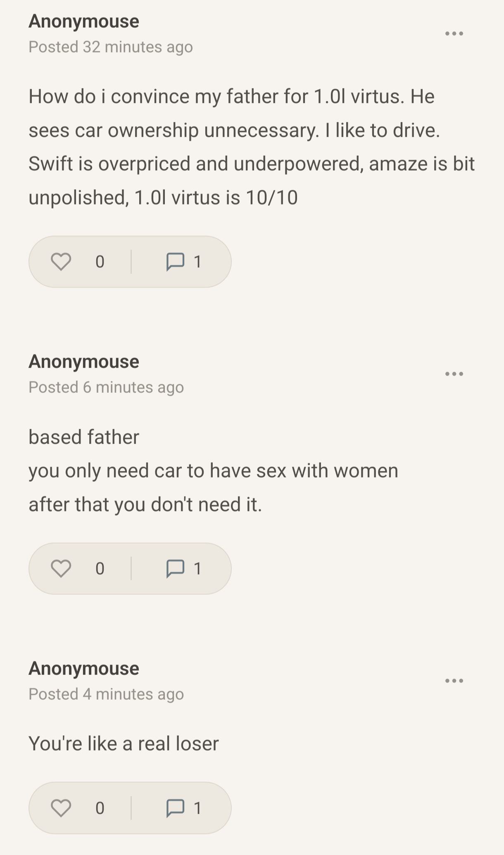504x855 pixels.
Task: Open the 'You're like a real loser' post
Action: (x=124, y=744)
